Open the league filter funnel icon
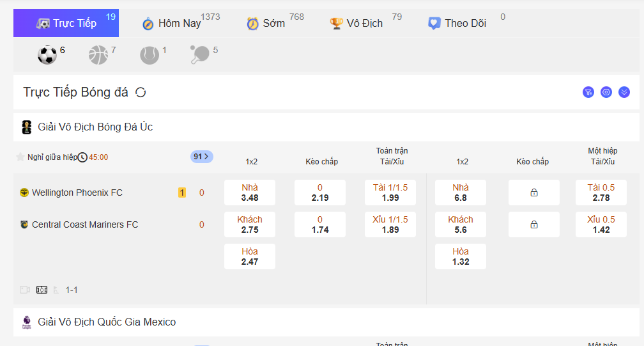644x346 pixels. coord(588,92)
